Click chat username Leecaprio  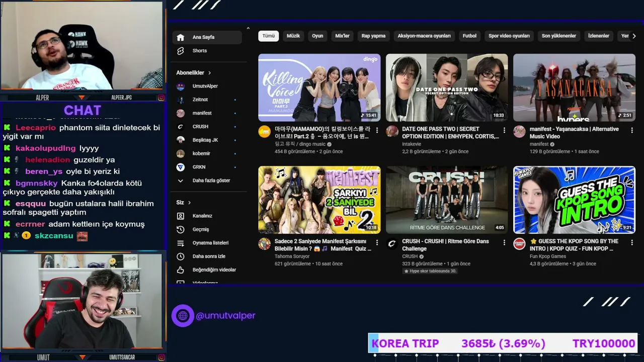(36, 128)
